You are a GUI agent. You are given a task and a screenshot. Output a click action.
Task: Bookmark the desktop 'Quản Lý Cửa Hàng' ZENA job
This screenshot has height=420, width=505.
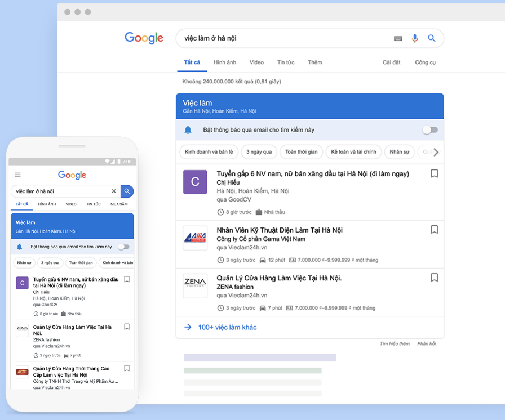434,278
